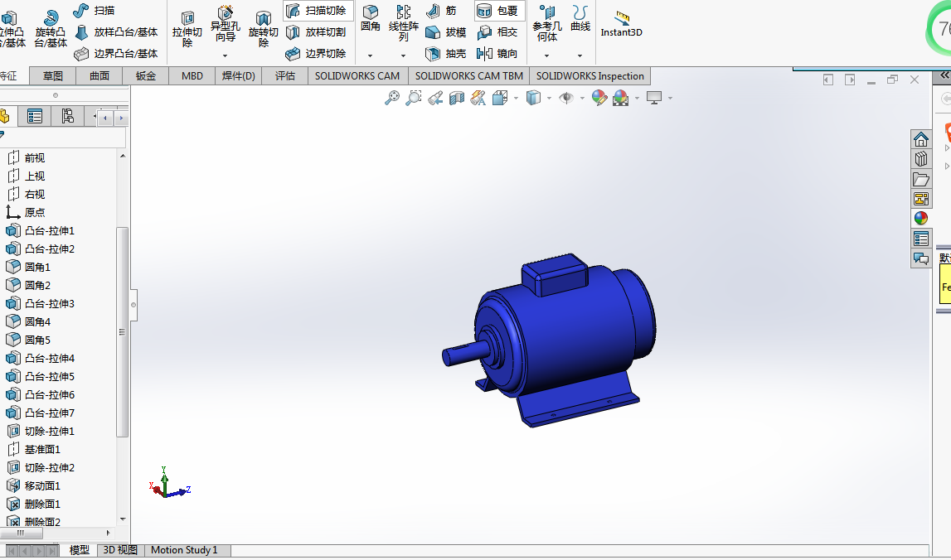Click the 扫描切除 swept cut tool
The image size is (951, 560).
[317, 10]
